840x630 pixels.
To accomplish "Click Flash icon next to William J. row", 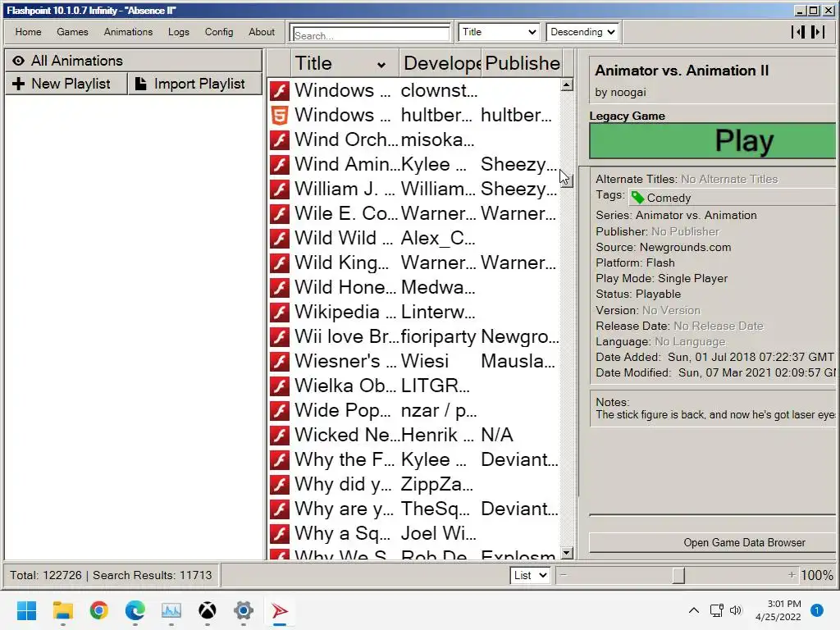I will click(x=279, y=189).
